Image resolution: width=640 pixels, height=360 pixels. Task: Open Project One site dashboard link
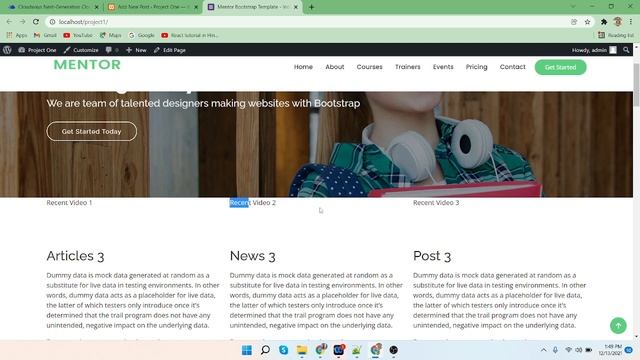[x=37, y=50]
